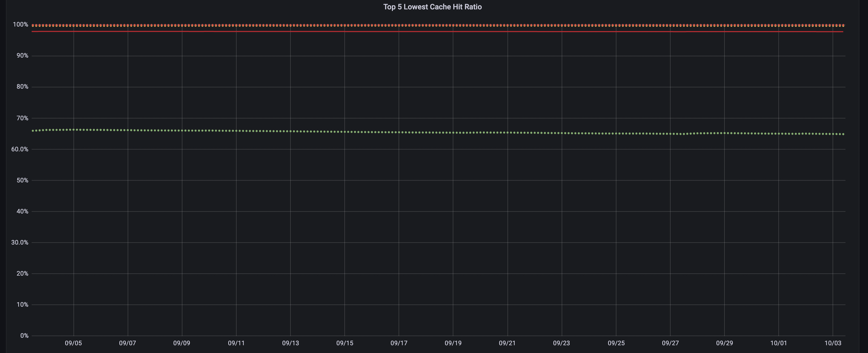Image resolution: width=868 pixels, height=353 pixels.
Task: Click the 0% axis label
Action: 24,336
